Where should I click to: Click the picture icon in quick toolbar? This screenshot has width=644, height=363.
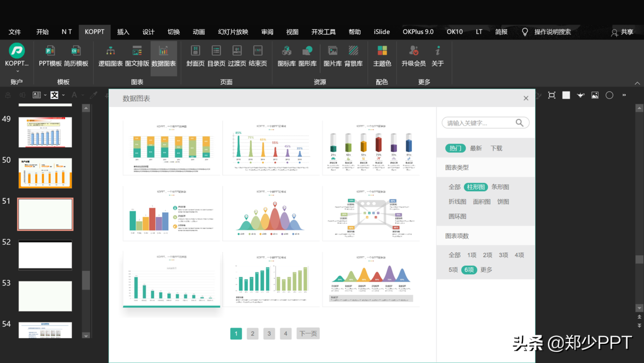595,95
